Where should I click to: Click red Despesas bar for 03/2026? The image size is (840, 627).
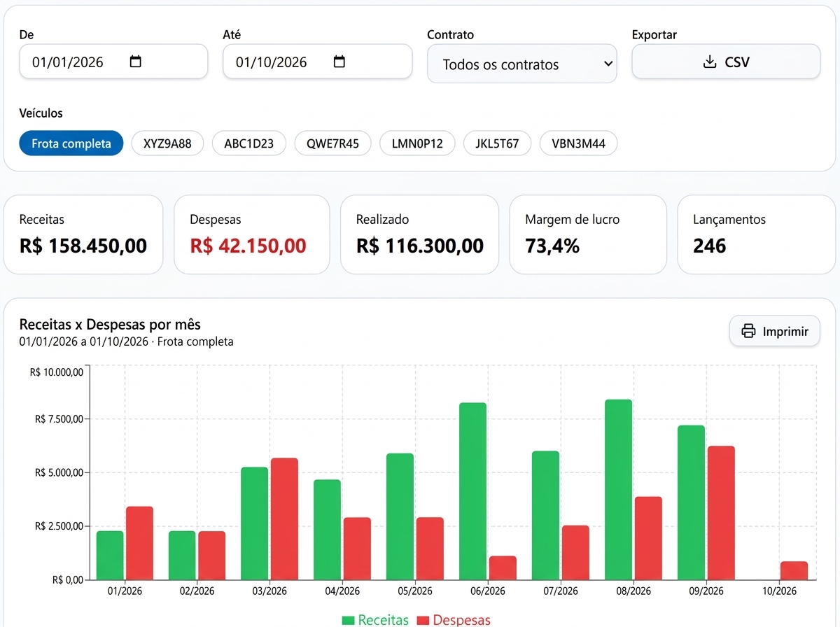[284, 519]
